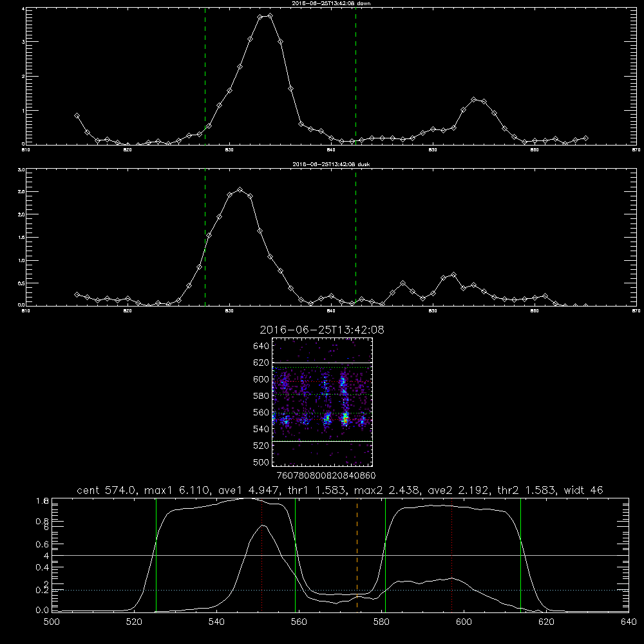Image resolution: width=644 pixels, height=644 pixels.
Task: Click the green vertical line at 614 in bottom plot
Action: click(x=520, y=554)
